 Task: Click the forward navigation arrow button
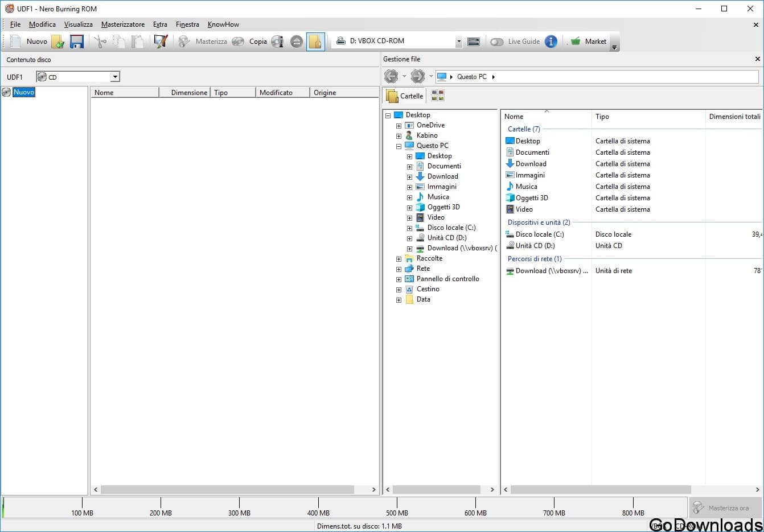(x=418, y=76)
